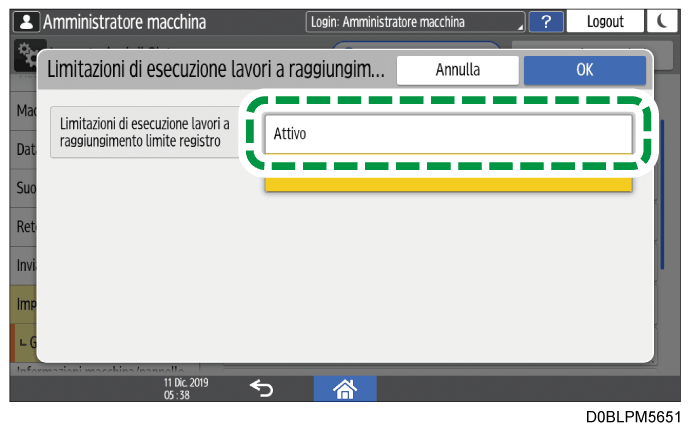This screenshot has height=427, width=691.
Task: Select the Ret sidebar tab
Action: point(23,225)
